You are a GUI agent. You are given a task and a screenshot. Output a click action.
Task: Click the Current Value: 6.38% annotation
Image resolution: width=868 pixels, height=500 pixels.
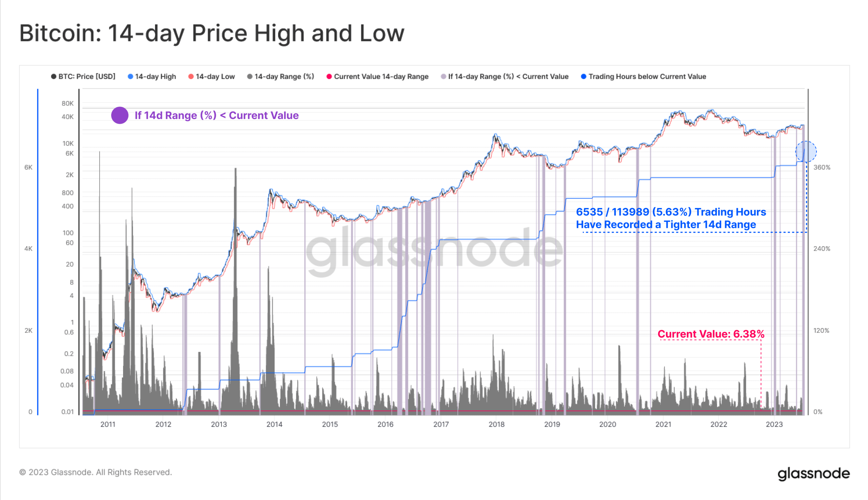tap(711, 334)
